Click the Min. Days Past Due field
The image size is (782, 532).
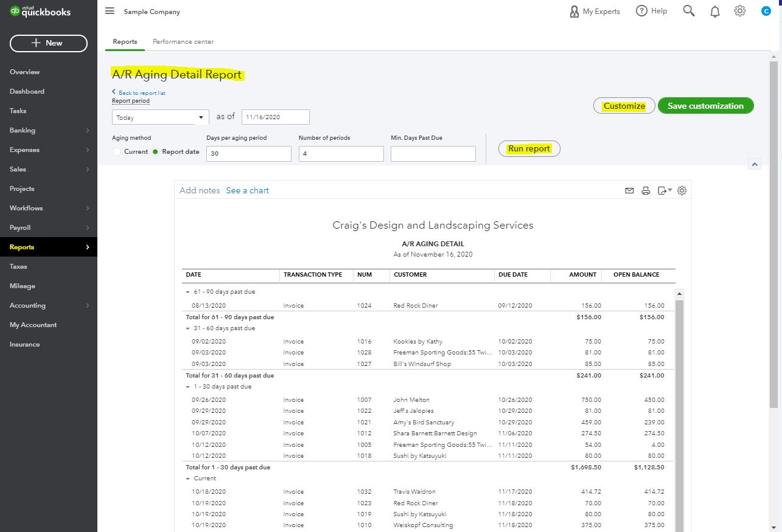pyautogui.click(x=433, y=154)
